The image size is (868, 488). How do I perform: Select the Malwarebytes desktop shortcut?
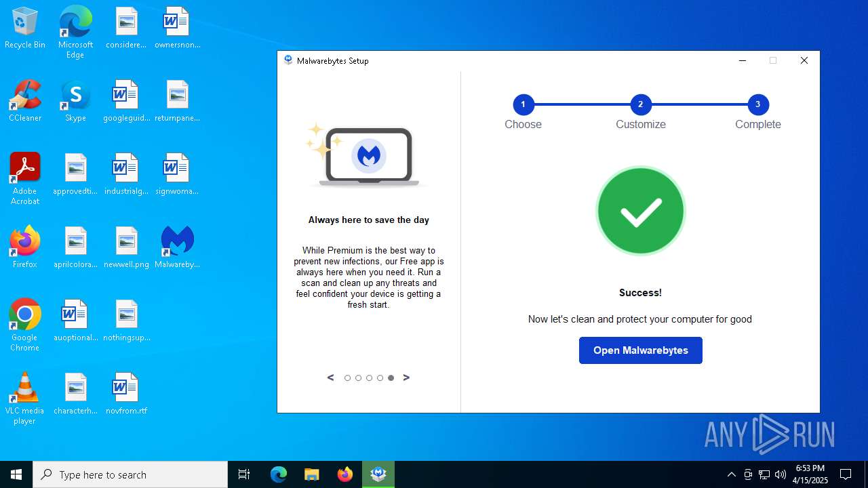pos(177,247)
